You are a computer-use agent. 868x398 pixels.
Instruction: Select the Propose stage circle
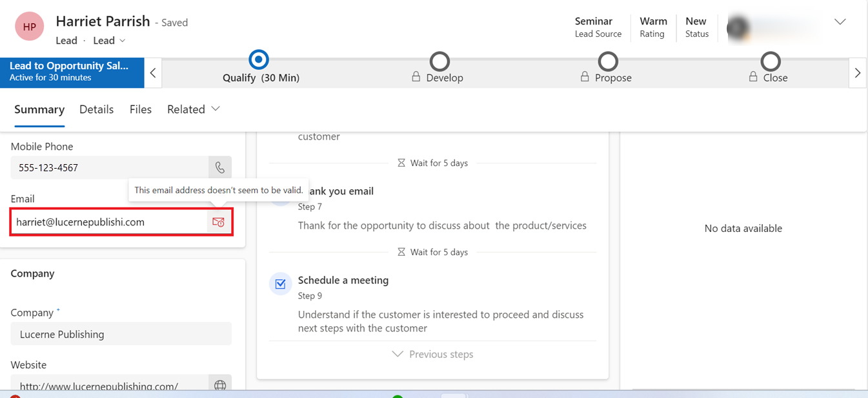coord(608,61)
